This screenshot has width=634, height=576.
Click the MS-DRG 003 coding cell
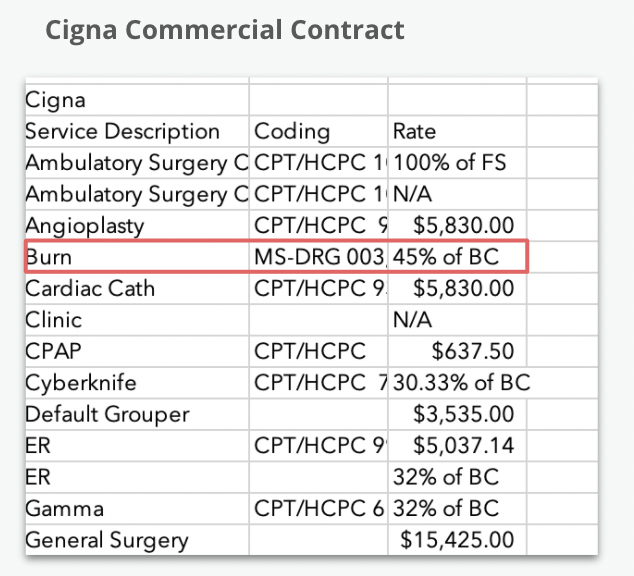coord(319,257)
